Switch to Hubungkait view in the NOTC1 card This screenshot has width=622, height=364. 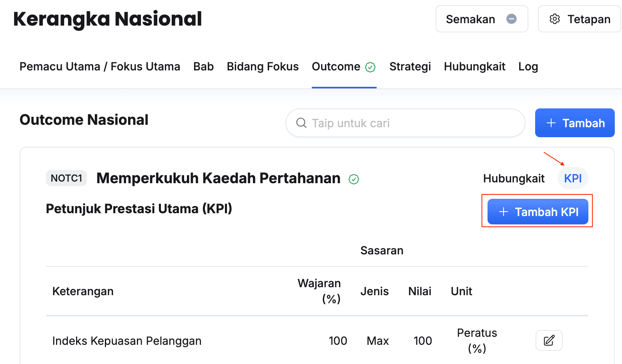pyautogui.click(x=514, y=178)
